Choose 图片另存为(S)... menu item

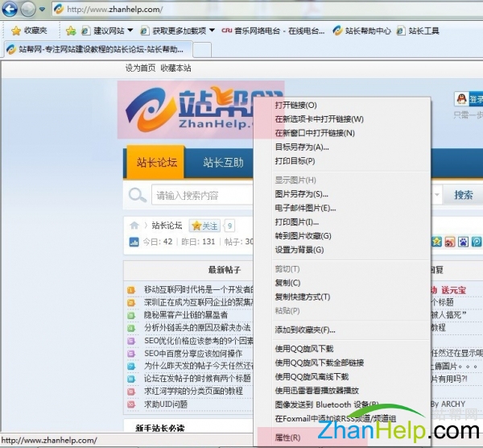342,194
